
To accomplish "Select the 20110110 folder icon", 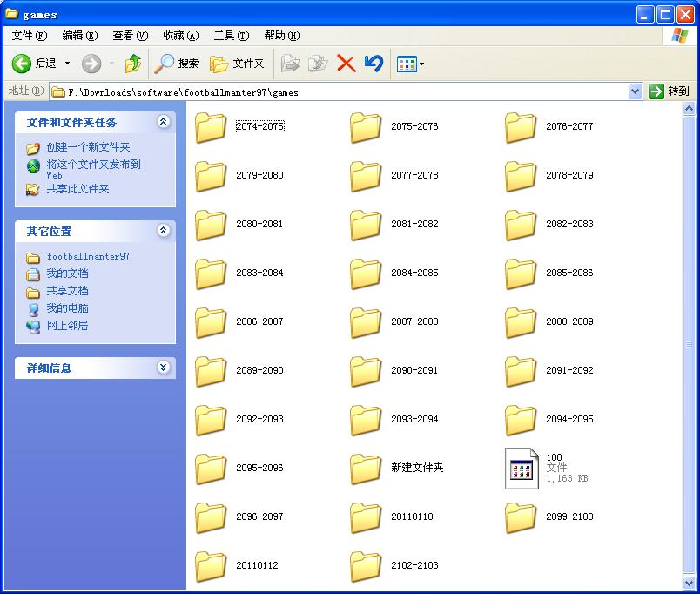I will pyautogui.click(x=366, y=517).
